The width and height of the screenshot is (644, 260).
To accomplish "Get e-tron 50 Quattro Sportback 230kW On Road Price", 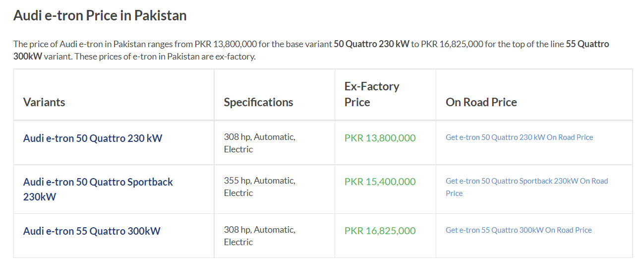I will (527, 187).
